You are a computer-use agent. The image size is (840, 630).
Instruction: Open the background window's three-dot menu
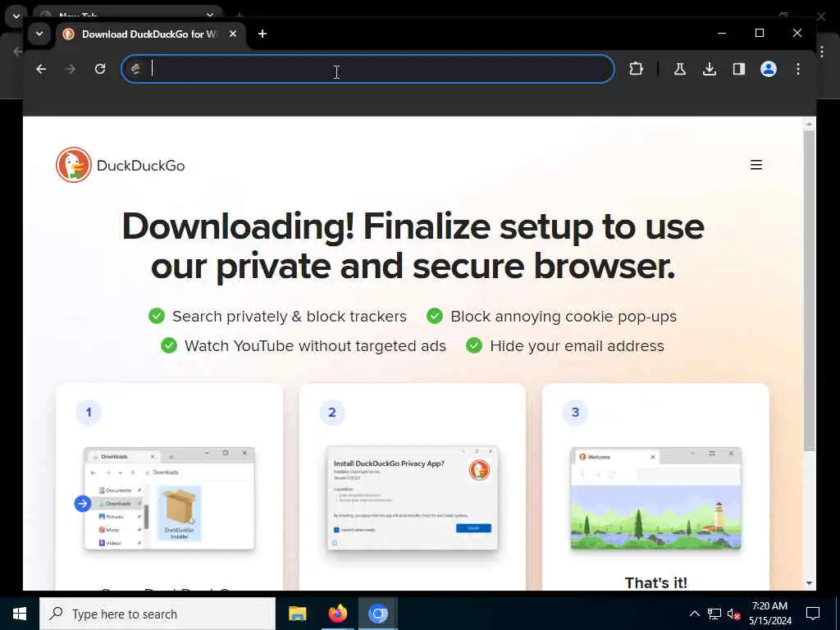(x=822, y=52)
